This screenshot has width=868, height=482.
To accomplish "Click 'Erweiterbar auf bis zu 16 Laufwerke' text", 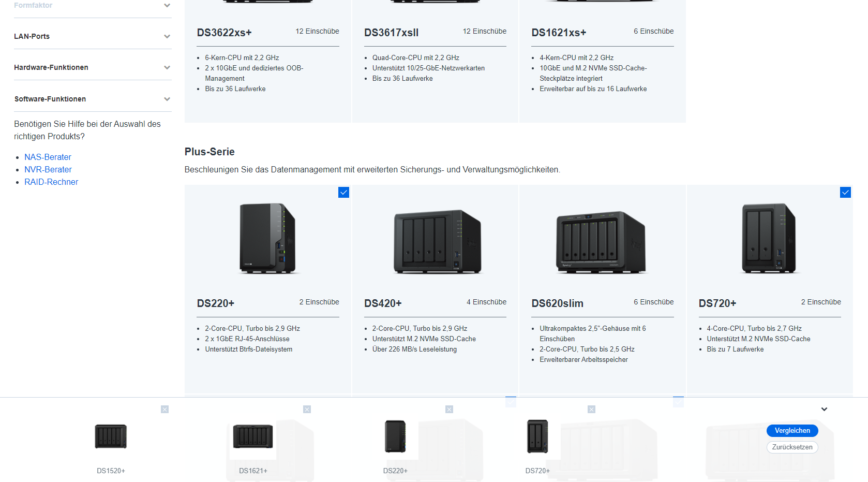I will tap(593, 89).
